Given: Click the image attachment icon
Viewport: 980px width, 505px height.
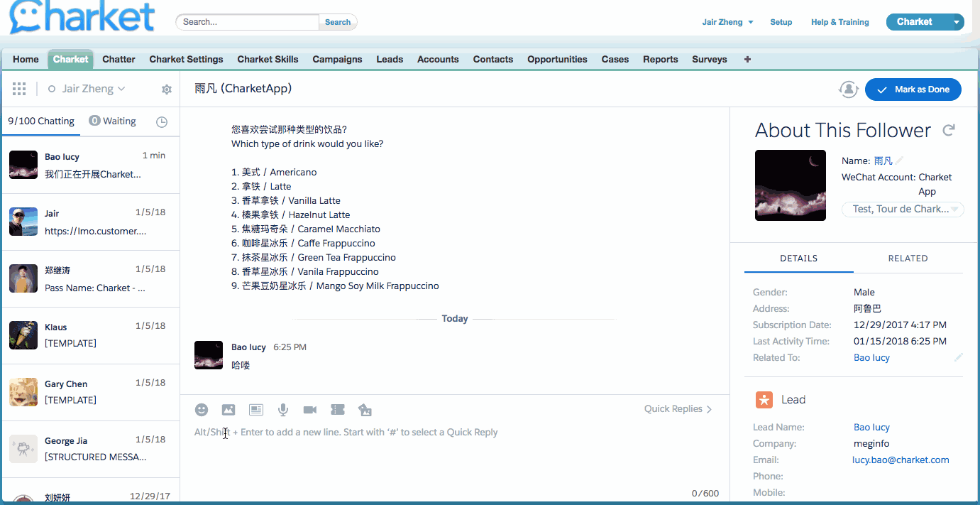Looking at the screenshot, I should pyautogui.click(x=228, y=410).
